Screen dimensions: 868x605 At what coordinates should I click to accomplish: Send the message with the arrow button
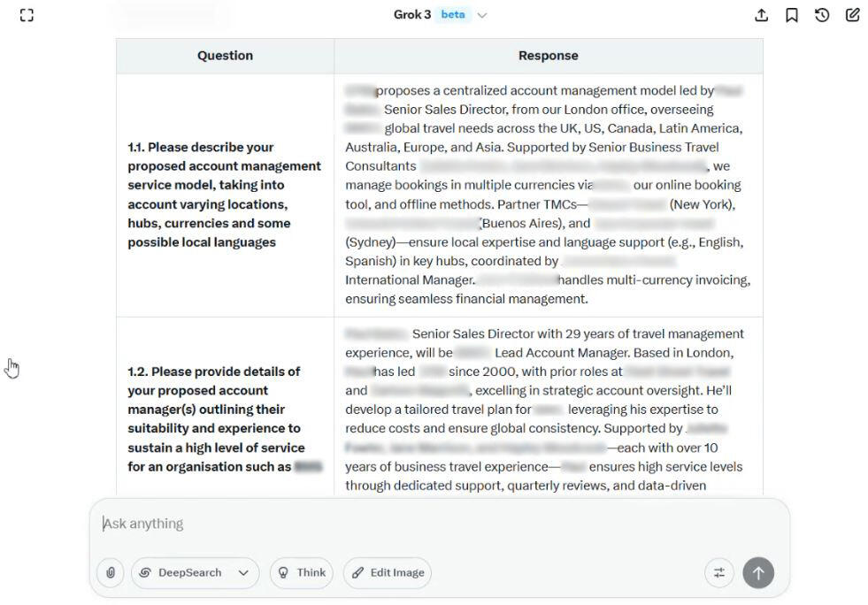[758, 573]
